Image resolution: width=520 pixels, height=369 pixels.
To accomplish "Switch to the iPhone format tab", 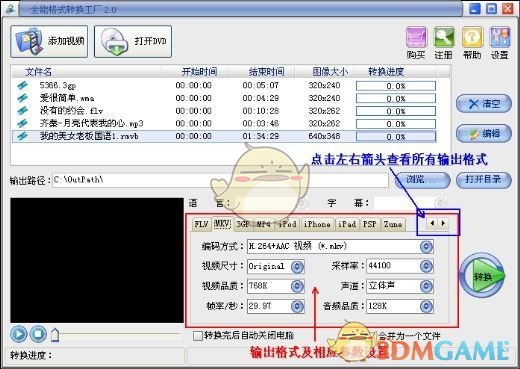I will click(317, 224).
